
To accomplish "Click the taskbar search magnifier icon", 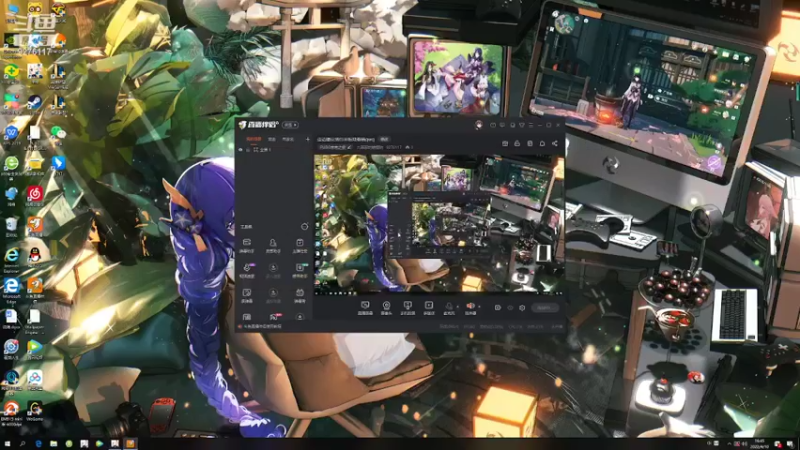I will [22, 444].
